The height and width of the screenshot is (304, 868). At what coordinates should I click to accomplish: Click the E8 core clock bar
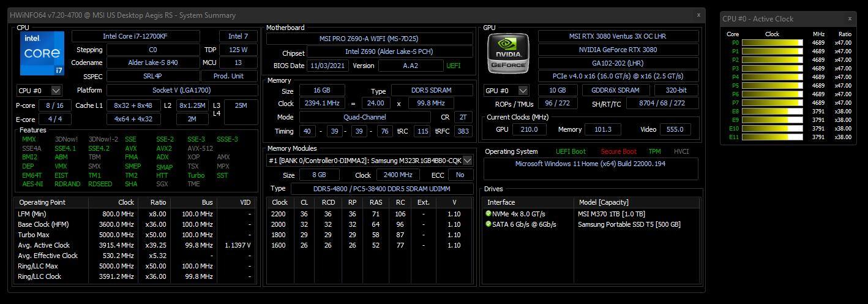pyautogui.click(x=772, y=112)
